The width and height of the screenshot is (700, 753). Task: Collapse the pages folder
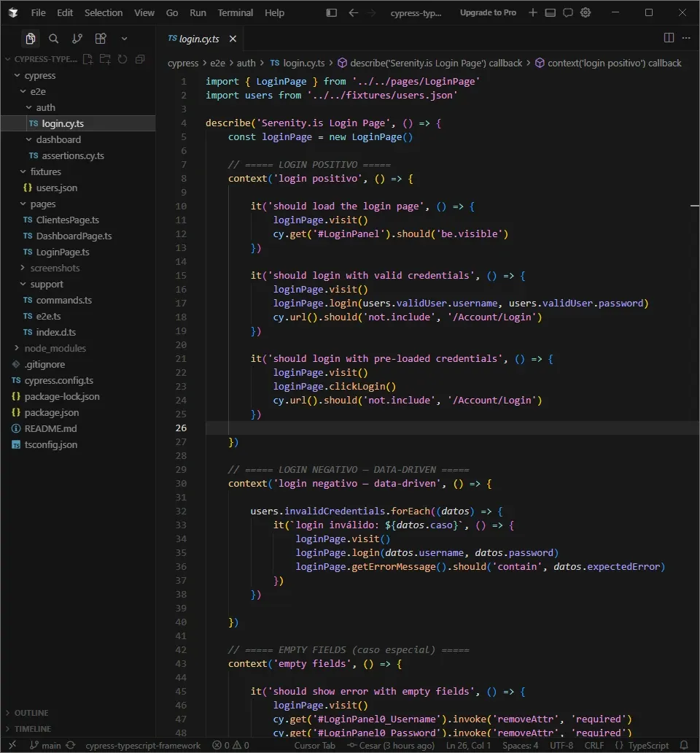click(x=78, y=204)
